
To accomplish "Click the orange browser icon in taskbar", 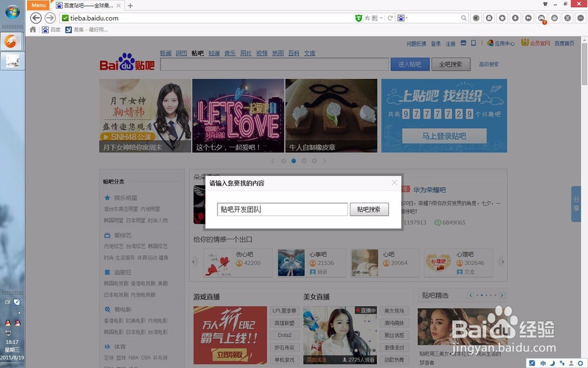I will tap(11, 41).
